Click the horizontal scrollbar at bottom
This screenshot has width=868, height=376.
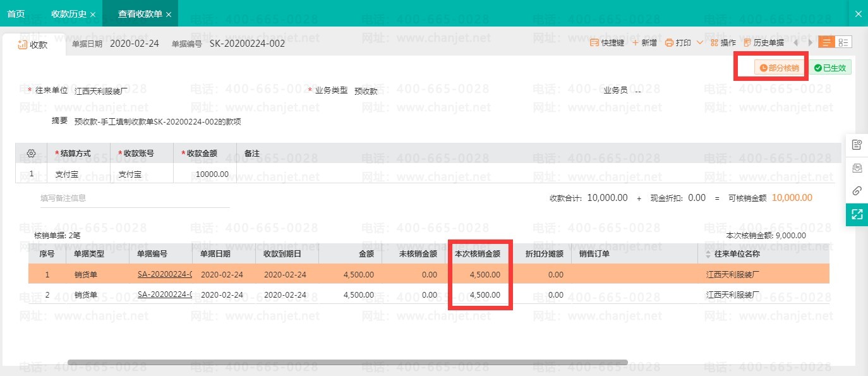347,362
